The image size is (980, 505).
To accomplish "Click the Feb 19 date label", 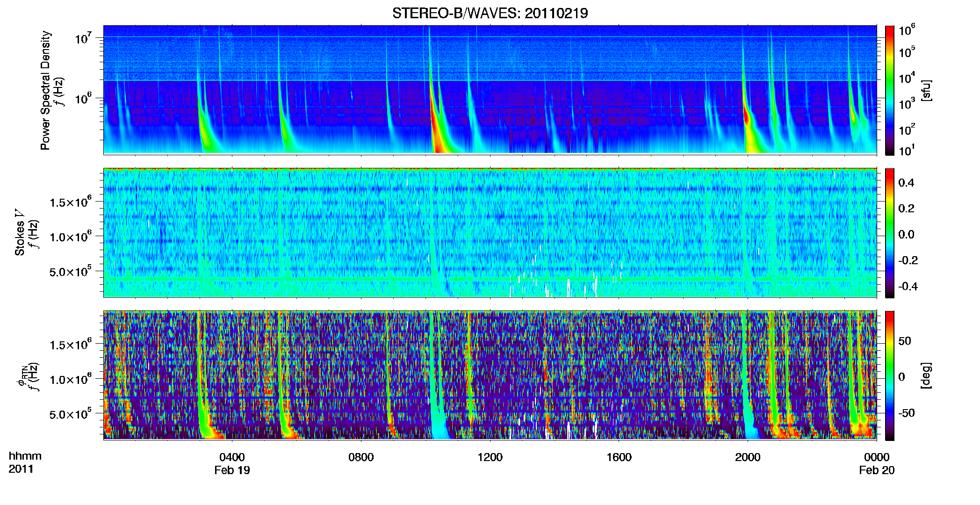I will tap(232, 470).
